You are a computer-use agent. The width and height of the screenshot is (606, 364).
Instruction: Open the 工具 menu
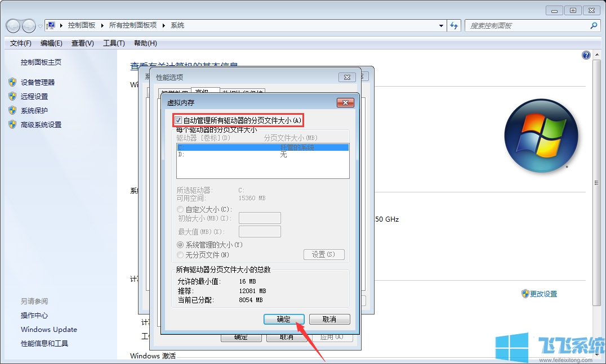pos(114,43)
